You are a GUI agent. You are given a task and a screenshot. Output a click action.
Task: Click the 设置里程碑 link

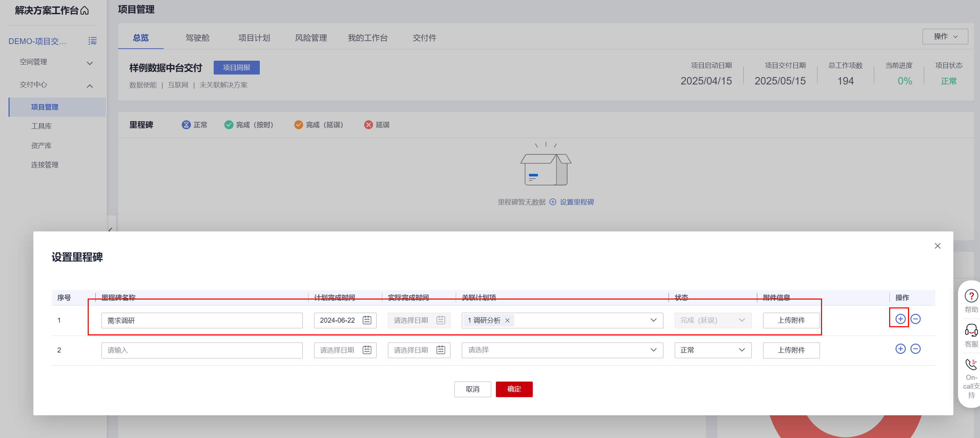click(577, 202)
